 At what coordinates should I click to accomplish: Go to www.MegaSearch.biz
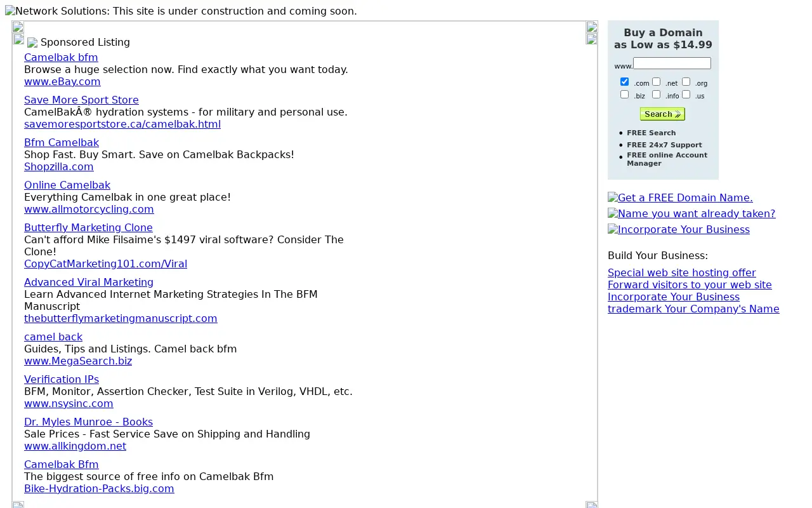78,361
